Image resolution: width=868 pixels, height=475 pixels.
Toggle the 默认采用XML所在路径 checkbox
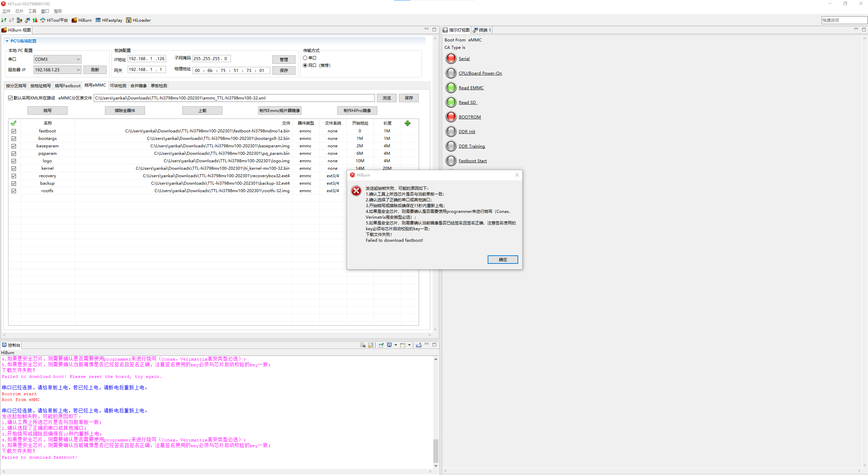[x=10, y=98]
